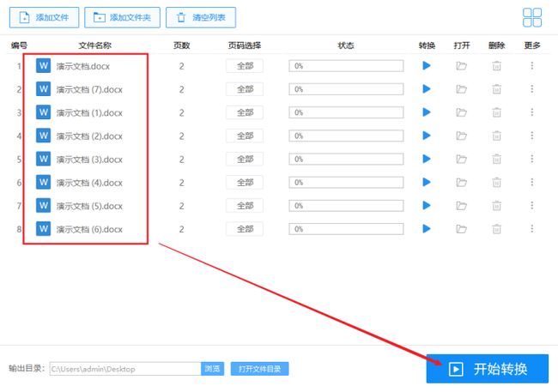Open folder for 演示文档 (3).docx
The height and width of the screenshot is (392, 558).
click(462, 159)
